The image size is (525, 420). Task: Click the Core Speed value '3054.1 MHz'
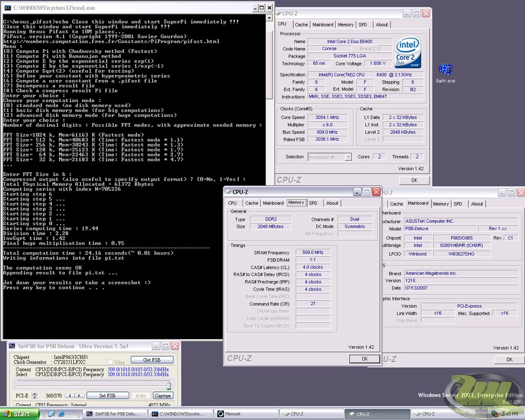327,117
